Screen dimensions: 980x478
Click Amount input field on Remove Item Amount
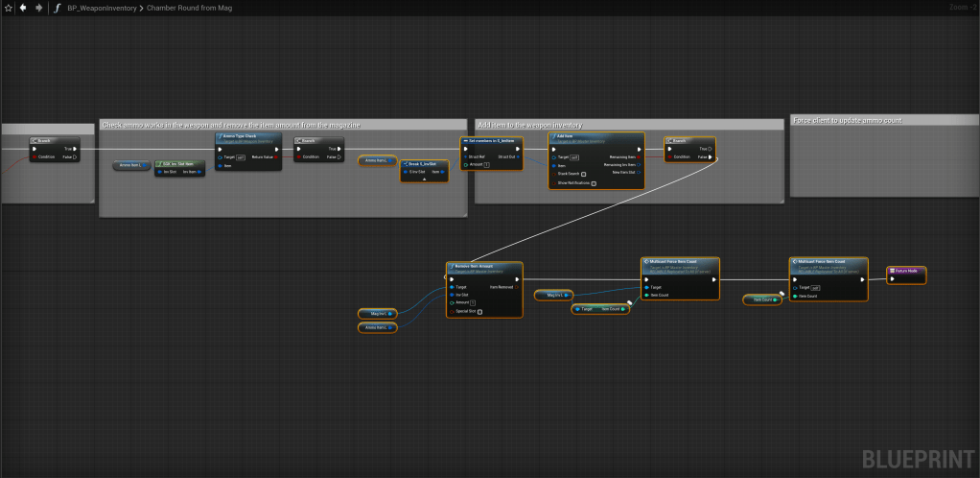coord(473,302)
